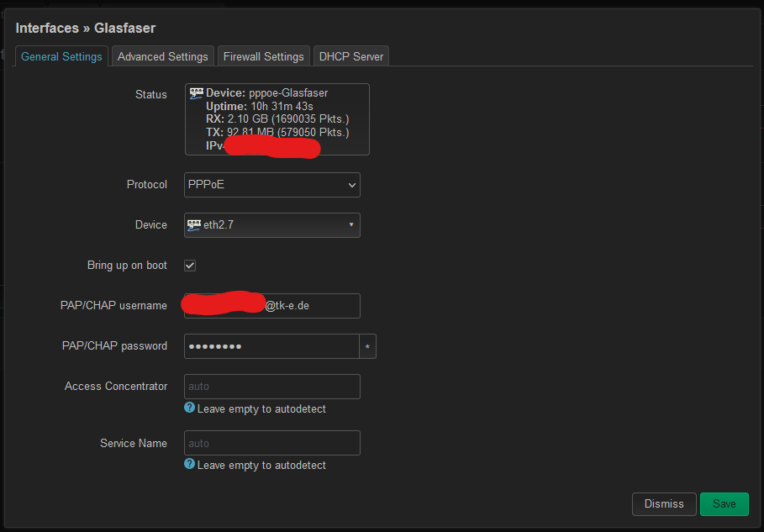The height and width of the screenshot is (532, 764).
Task: Click the Leave empty hint below Service Name
Action: click(x=261, y=466)
